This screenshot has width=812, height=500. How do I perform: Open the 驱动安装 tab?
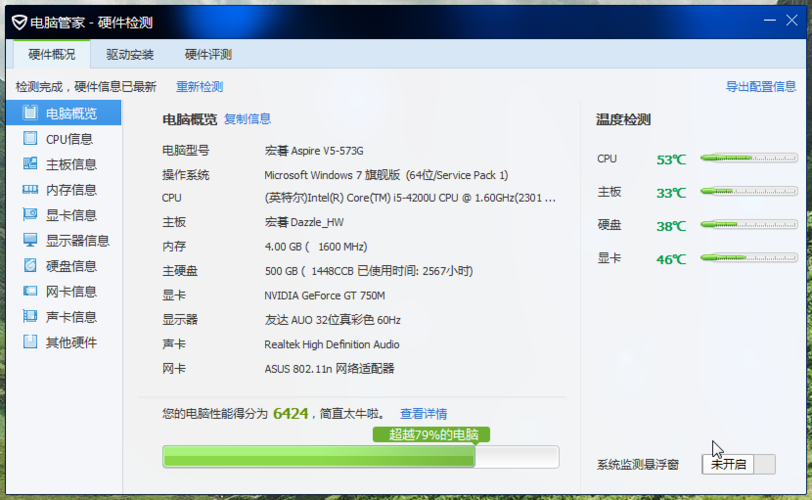130,54
